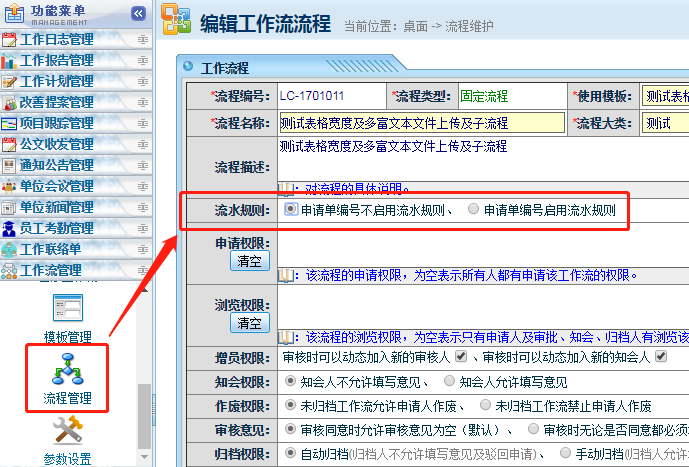Click book hint icon beside 浏览权限 note
The width and height of the screenshot is (689, 467).
pos(286,338)
